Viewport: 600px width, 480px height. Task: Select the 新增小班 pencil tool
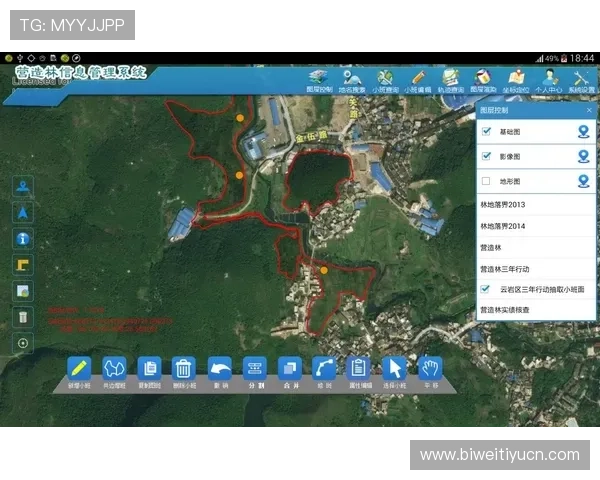pyautogui.click(x=80, y=369)
